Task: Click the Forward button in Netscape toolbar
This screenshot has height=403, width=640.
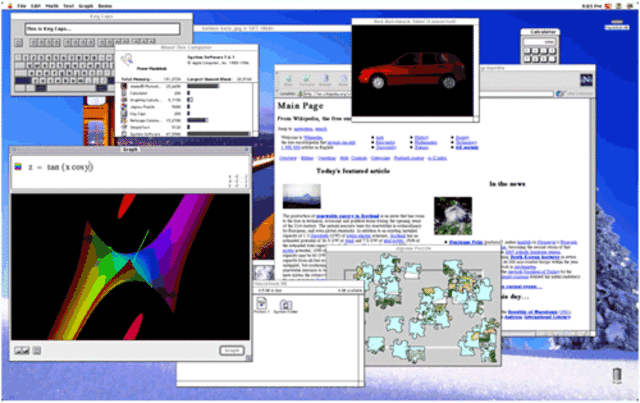Action: [x=307, y=80]
